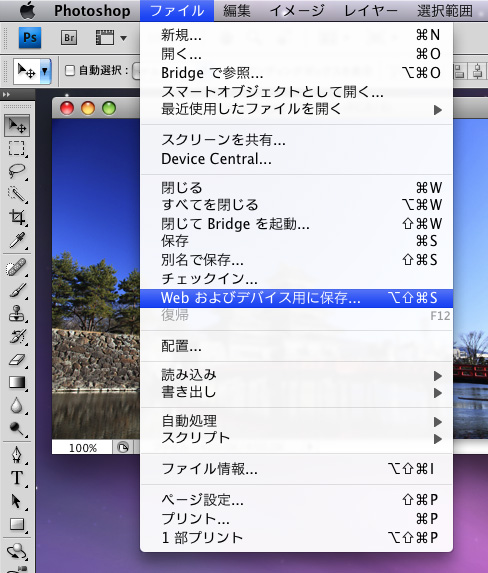Choose Bridge で参照... menu item
This screenshot has width=488, height=573.
[296, 73]
